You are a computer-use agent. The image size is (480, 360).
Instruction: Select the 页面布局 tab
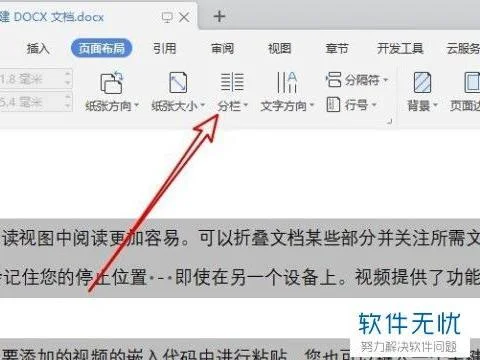[102, 49]
